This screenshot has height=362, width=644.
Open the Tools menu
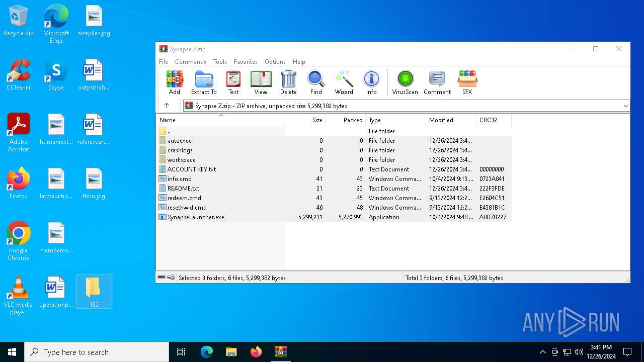220,61
